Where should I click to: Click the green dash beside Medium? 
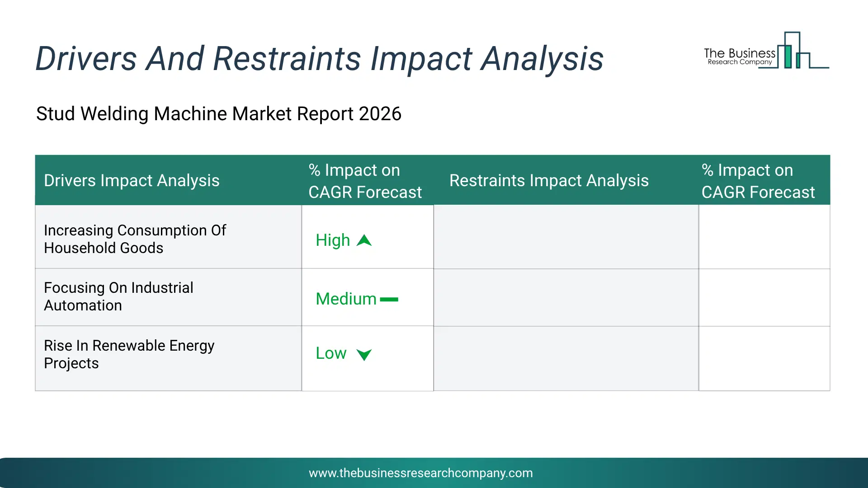(x=389, y=299)
